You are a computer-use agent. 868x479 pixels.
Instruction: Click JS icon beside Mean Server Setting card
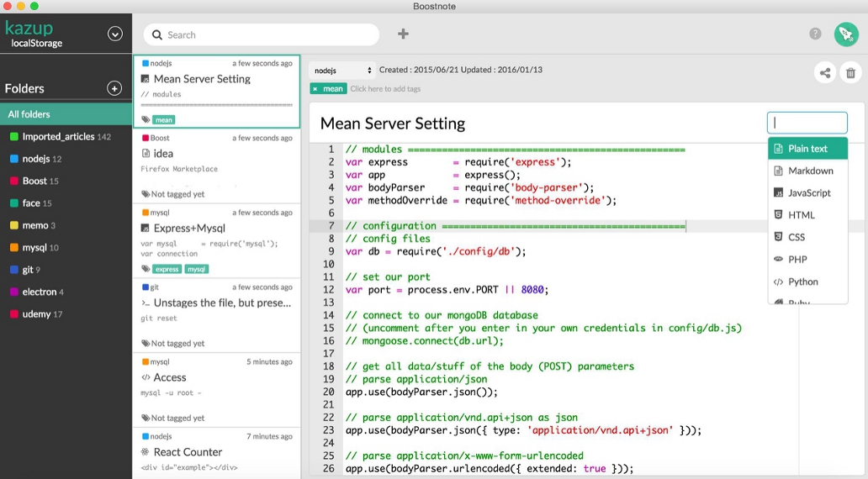pyautogui.click(x=145, y=78)
